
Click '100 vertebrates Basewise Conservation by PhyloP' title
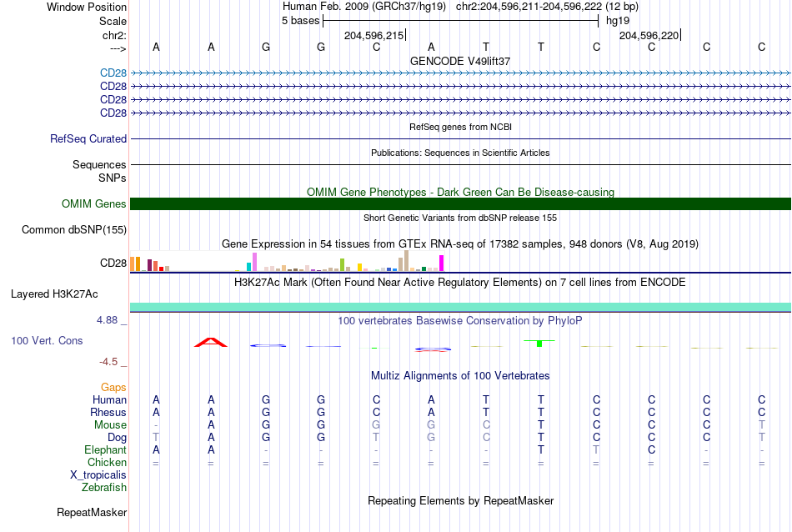pyautogui.click(x=460, y=321)
